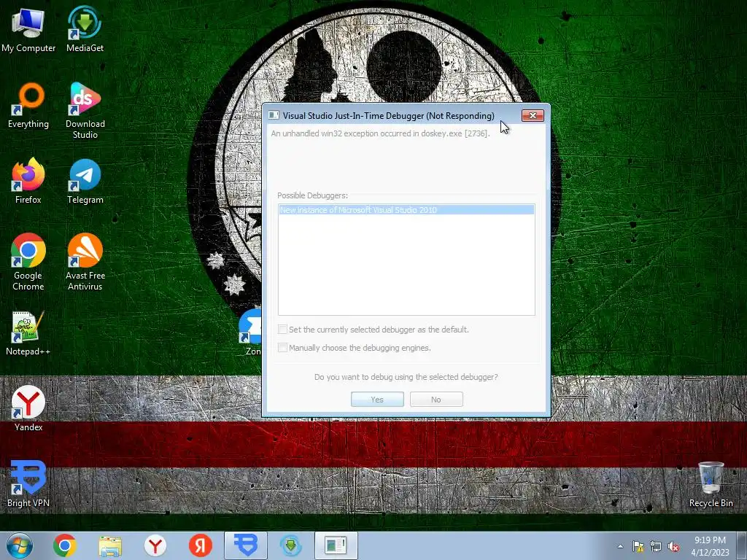Click the 'Possible Debuggers:' label
Viewport: 747px width, 560px height.
[x=312, y=195]
